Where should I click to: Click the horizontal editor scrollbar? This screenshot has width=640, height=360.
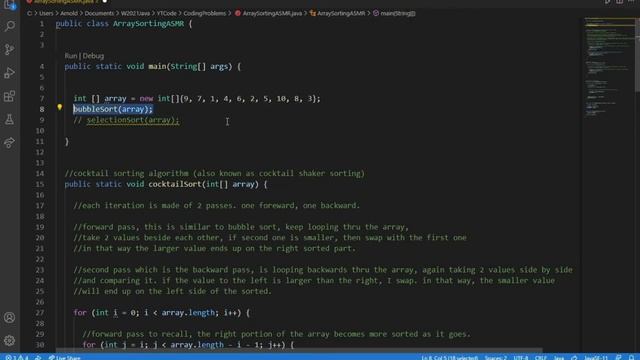pyautogui.click(x=299, y=351)
